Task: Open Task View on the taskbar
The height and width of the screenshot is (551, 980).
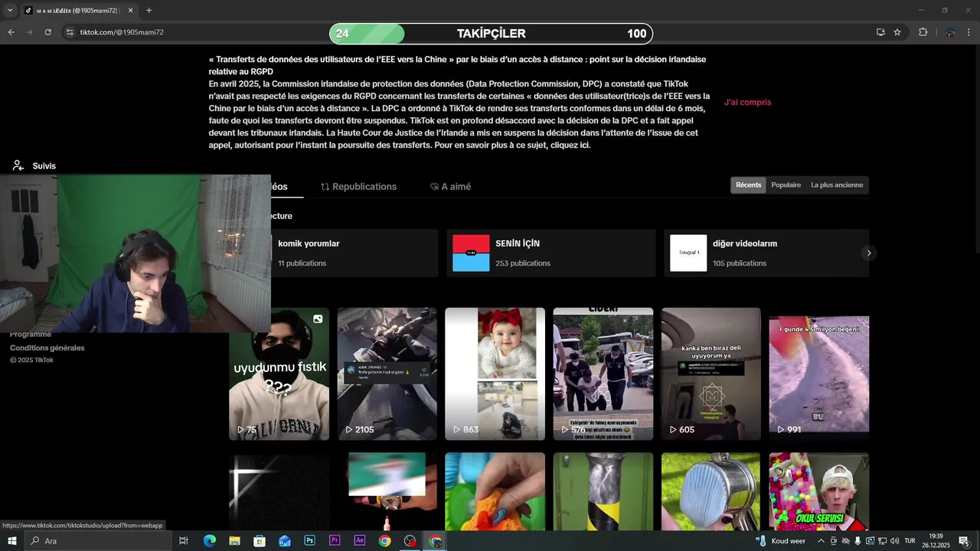Action: [184, 541]
